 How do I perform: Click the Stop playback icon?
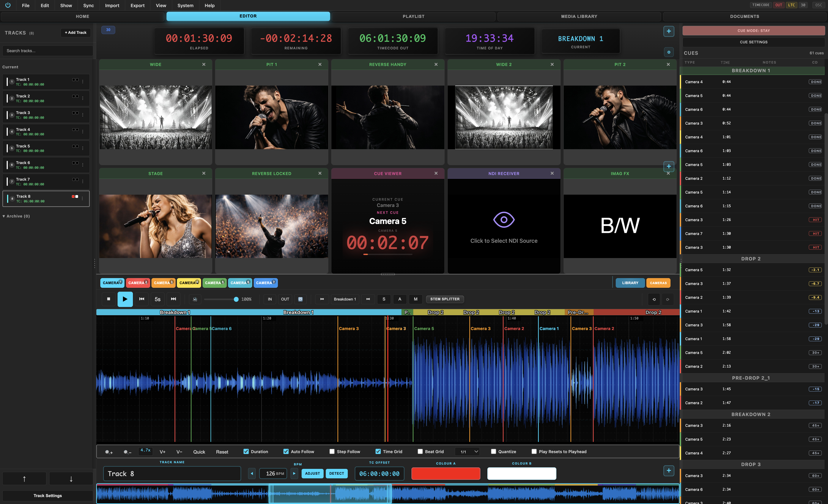tap(108, 299)
